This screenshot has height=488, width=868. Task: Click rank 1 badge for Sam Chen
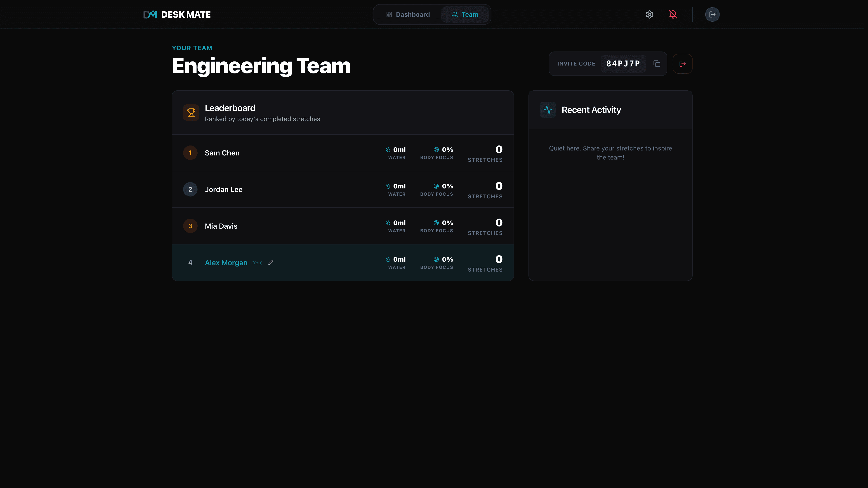click(190, 153)
